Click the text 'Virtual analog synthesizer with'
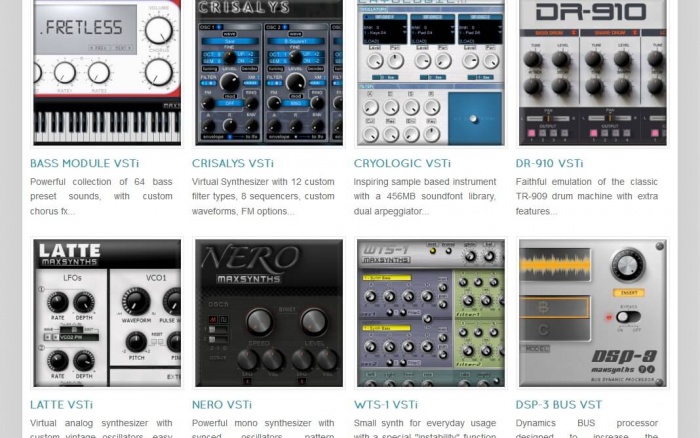 [x=101, y=423]
